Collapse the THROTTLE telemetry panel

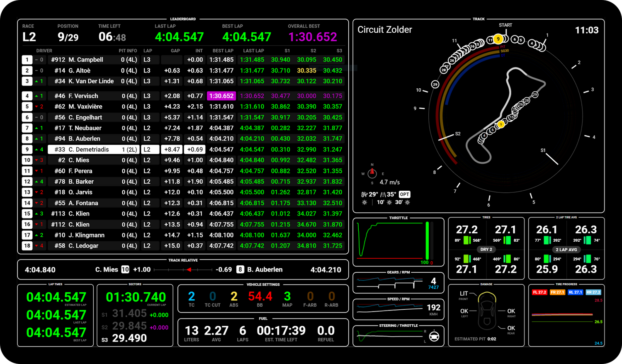[x=398, y=218]
